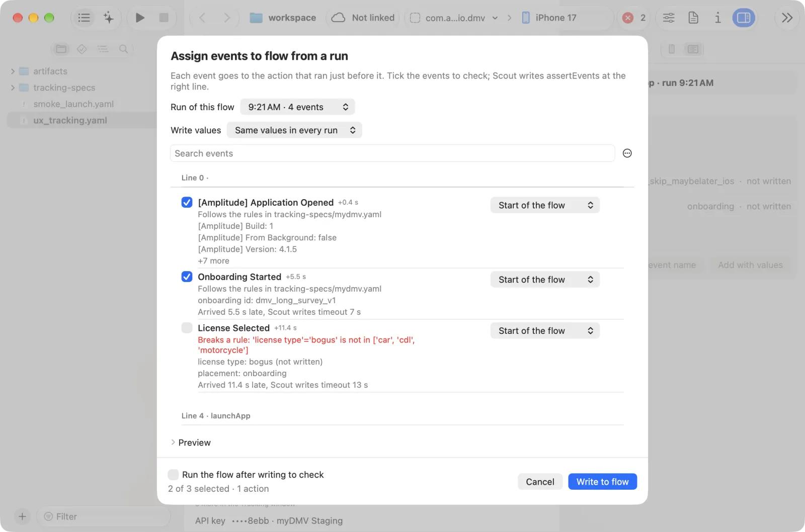This screenshot has height=532, width=805.
Task: Open the Run of this flow dropdown
Action: click(297, 107)
